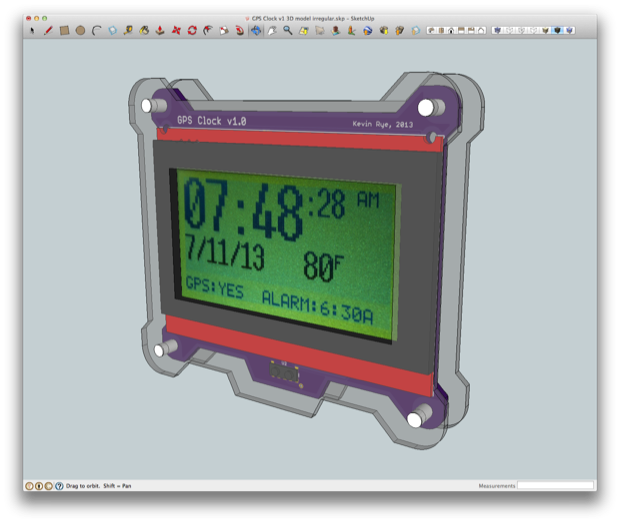Click the Zoom Extents tool
Viewport: 620px width, 523px height.
point(304,30)
